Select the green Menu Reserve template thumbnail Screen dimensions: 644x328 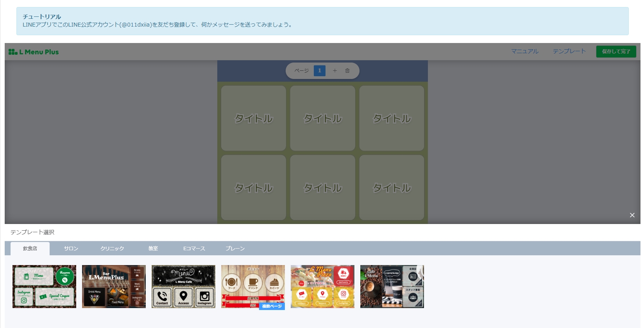[44, 287]
